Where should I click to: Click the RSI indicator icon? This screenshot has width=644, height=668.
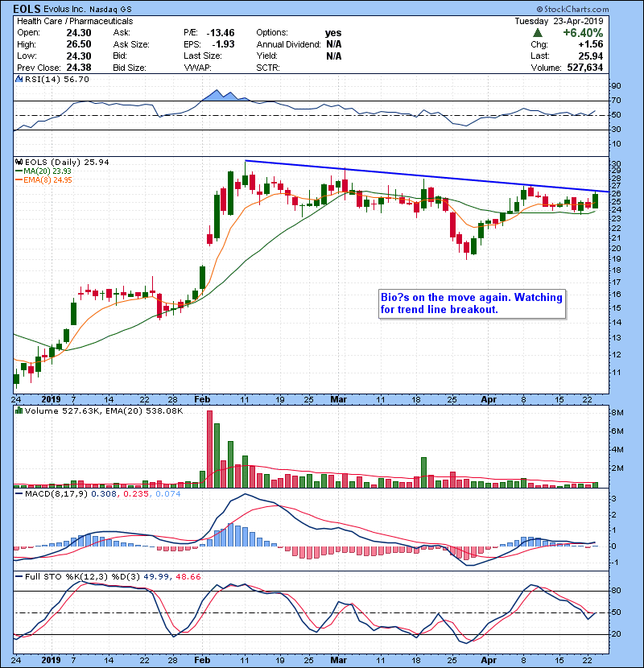tap(19, 79)
